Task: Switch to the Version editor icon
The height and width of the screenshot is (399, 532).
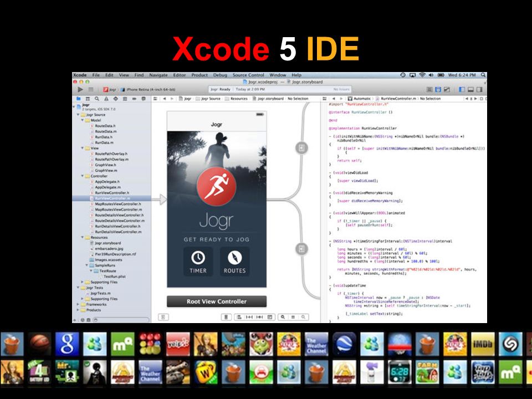Action: (x=447, y=90)
